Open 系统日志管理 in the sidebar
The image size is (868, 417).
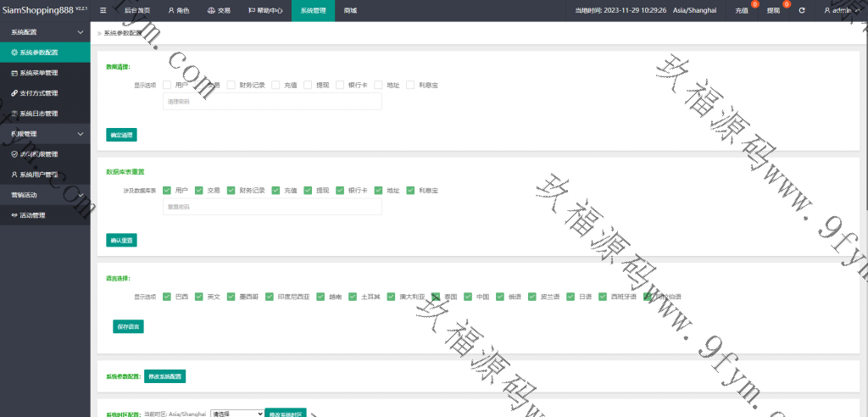(x=38, y=114)
